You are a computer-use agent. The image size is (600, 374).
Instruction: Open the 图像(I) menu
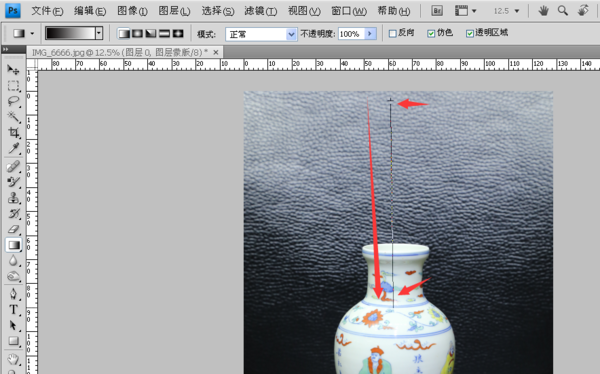132,11
